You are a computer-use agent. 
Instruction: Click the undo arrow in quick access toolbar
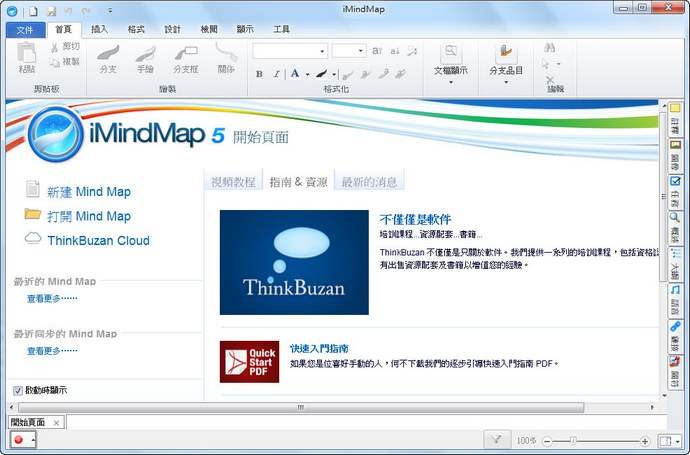click(68, 11)
